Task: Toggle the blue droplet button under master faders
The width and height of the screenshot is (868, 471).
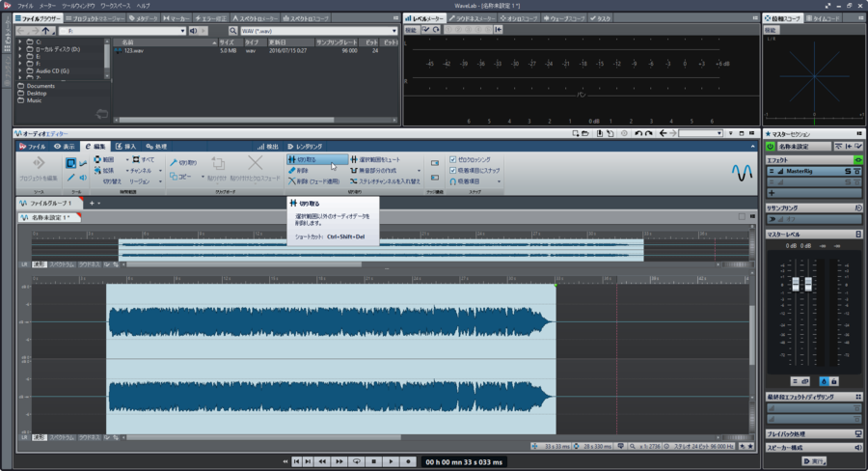Action: [824, 381]
